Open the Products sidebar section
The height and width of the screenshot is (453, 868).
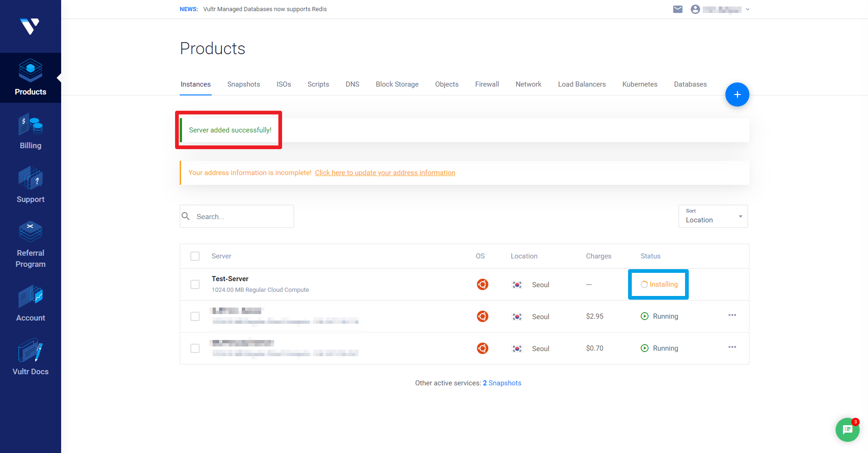pos(31,78)
